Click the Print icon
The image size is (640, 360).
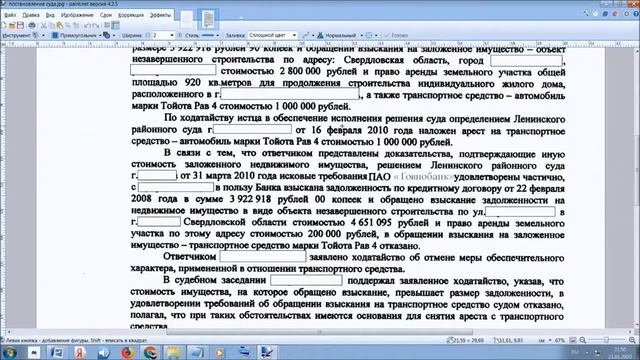32,25
